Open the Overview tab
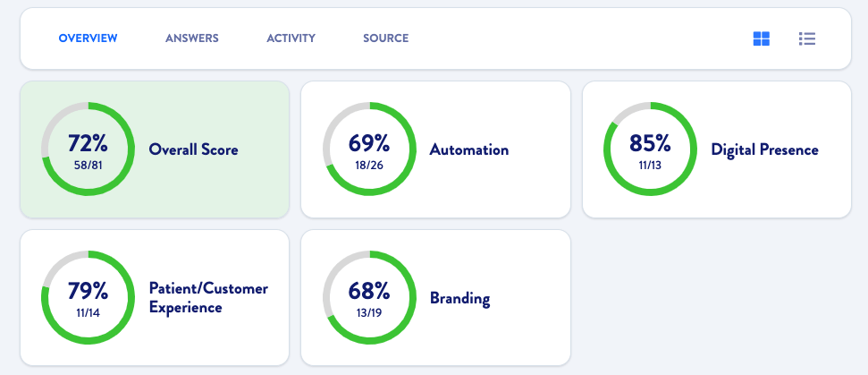The image size is (868, 375). coord(88,38)
